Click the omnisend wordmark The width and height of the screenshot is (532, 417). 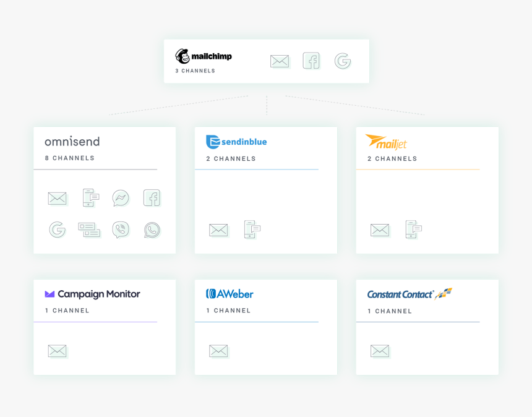[72, 142]
